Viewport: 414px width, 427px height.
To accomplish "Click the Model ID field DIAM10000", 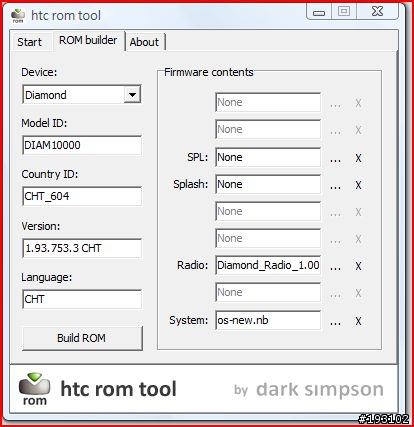I will 82,145.
